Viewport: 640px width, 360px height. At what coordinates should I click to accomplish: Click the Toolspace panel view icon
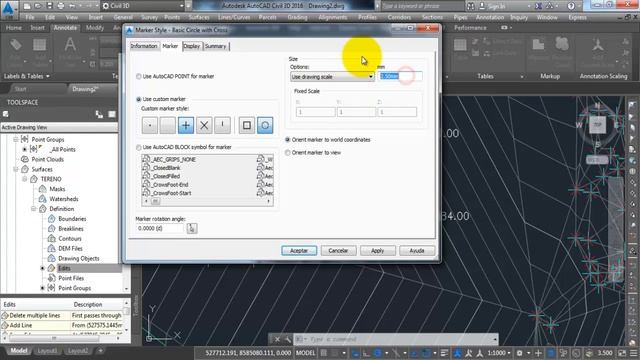(112, 115)
